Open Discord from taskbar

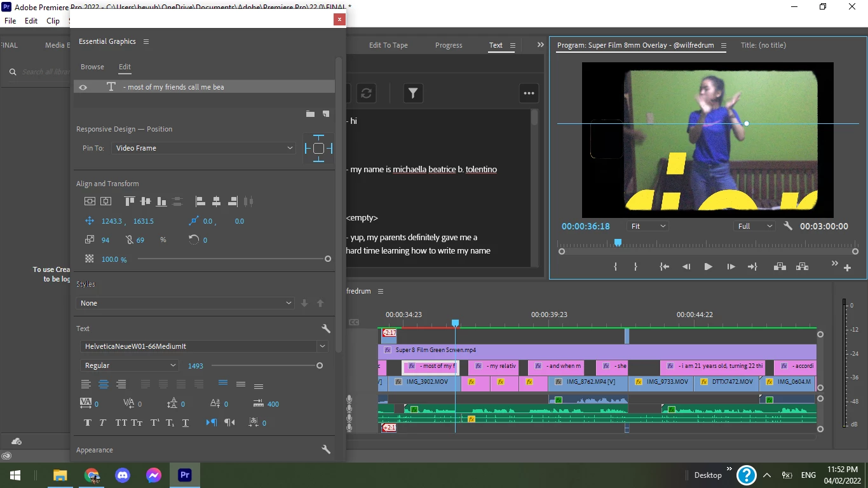pos(123,475)
